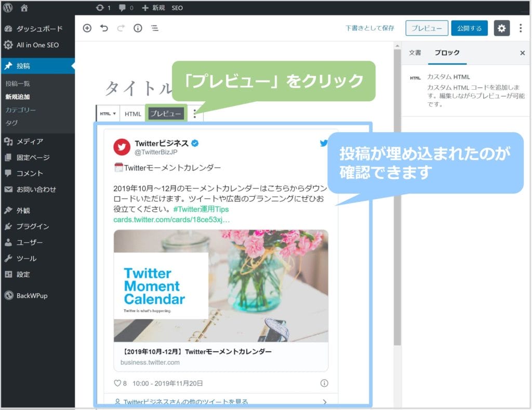Open 外観 in the sidebar
This screenshot has width=532, height=410.
tap(37, 210)
